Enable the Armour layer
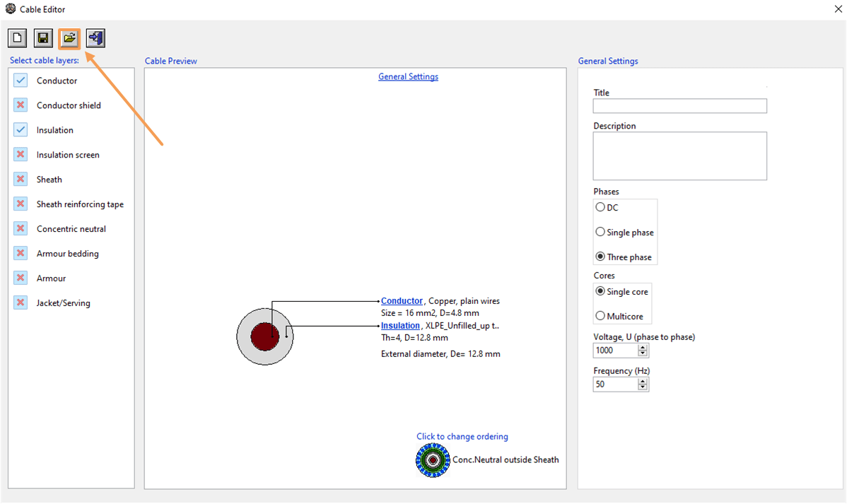Screen dimensions: 847x504 click(20, 278)
